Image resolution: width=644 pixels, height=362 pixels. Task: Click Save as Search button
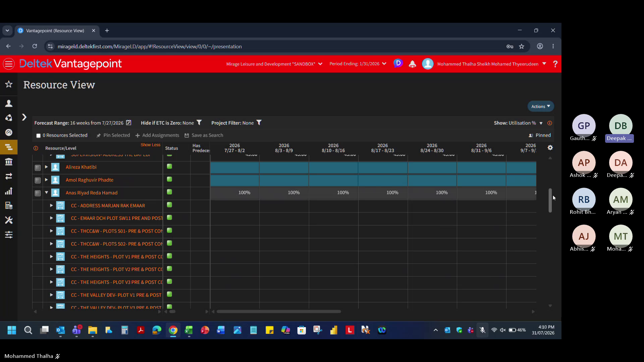tap(204, 135)
